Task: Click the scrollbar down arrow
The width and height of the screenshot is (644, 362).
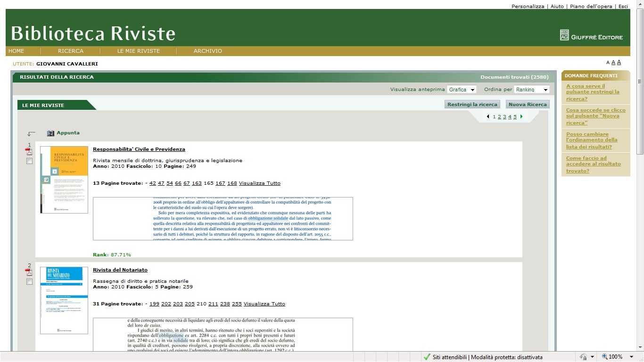Action: pyautogui.click(x=640, y=347)
